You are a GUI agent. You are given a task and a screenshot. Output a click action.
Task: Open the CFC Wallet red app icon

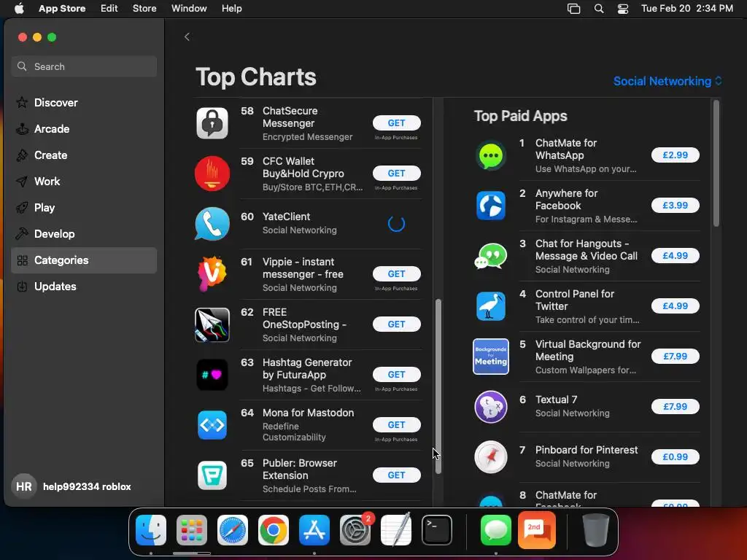coord(212,174)
